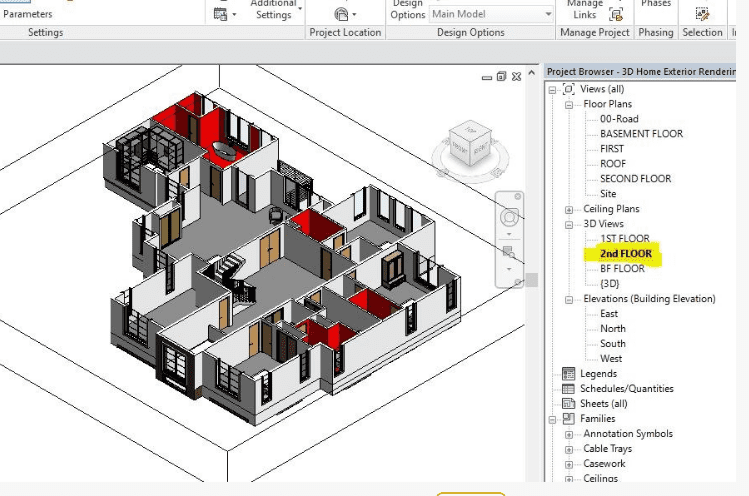This screenshot has height=496, width=749.
Task: Click the Zoom tool on navigation bar
Action: [x=509, y=251]
